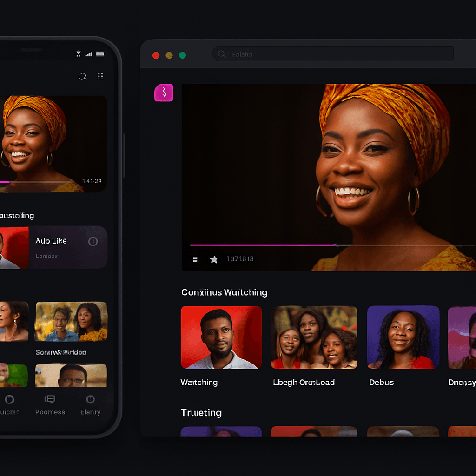Click the pink logo icon in desktop window
Screen dimensions: 476x476
pos(164,93)
